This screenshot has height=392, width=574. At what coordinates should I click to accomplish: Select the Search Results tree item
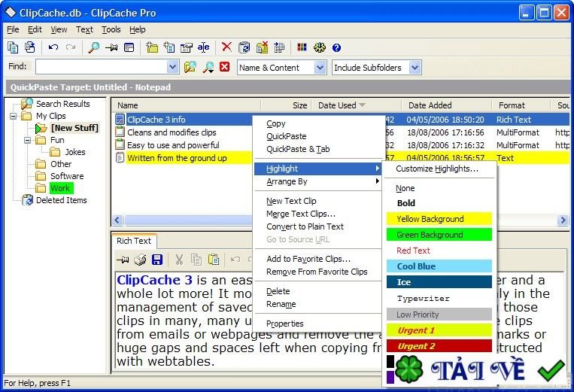coord(63,104)
